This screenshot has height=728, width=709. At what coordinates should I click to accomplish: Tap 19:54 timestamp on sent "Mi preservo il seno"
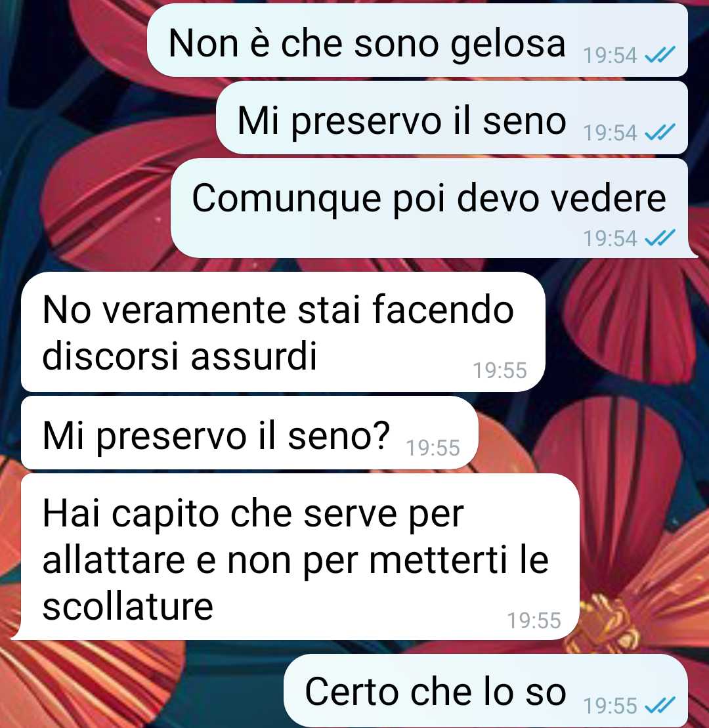coord(610,133)
